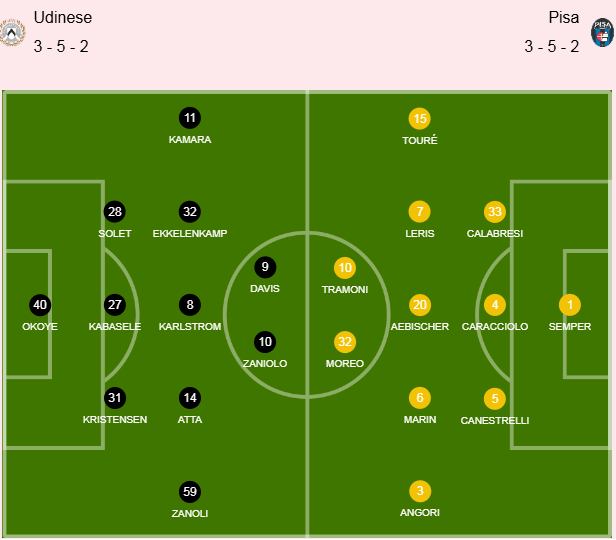616x540 pixels.
Task: Click Zanoli's number 59 marker
Action: (190, 491)
